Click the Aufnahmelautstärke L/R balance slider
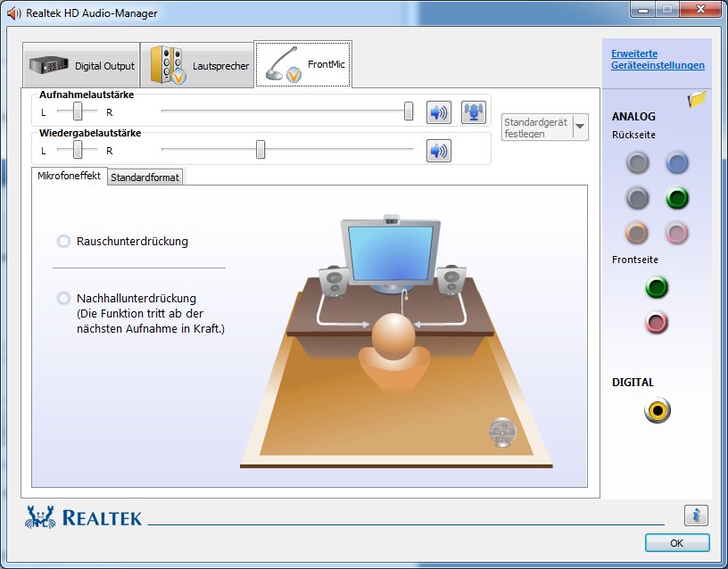 pos(78,111)
